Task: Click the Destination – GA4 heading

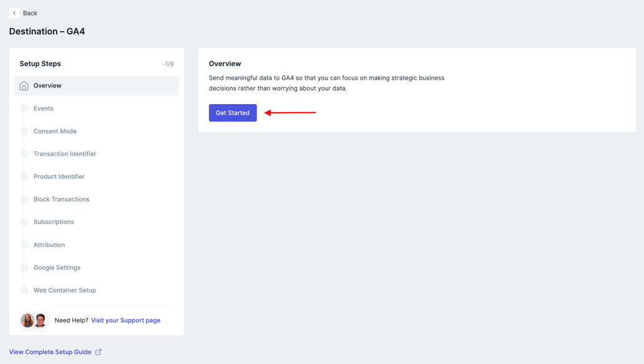Action: [47, 32]
